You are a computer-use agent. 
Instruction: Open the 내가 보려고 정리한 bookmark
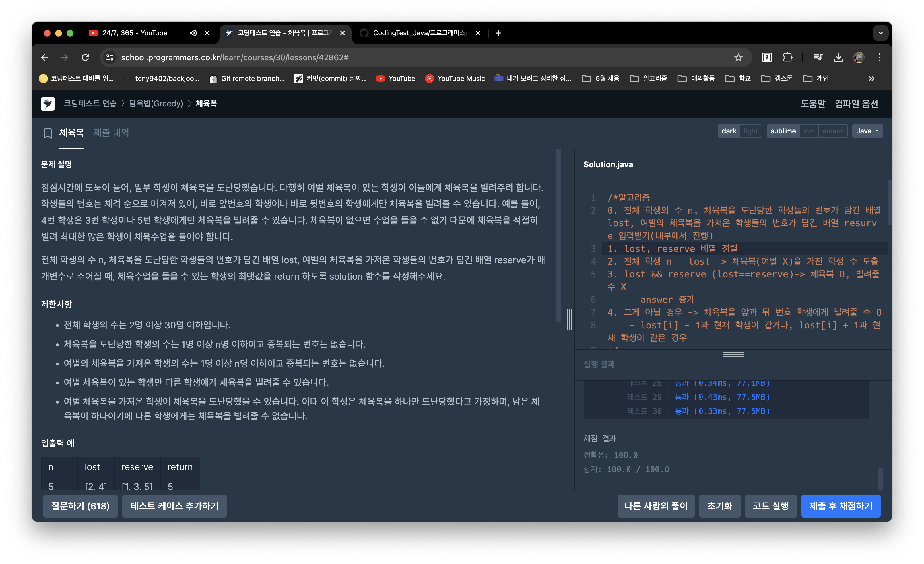tap(533, 78)
